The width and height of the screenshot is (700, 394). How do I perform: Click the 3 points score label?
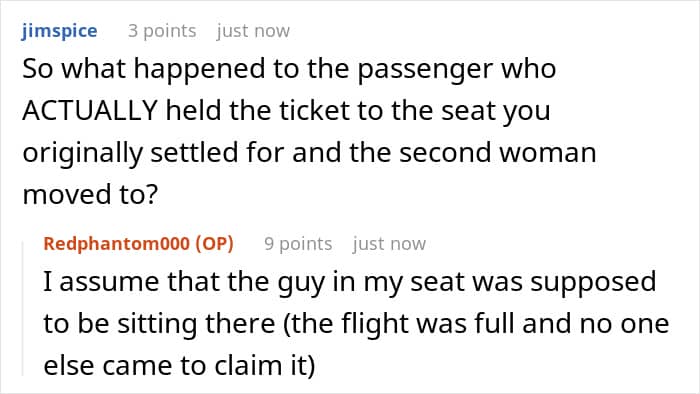[162, 31]
